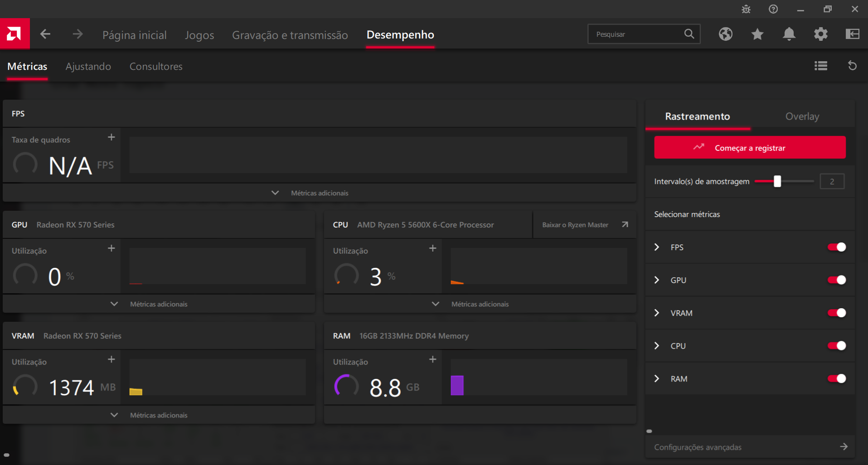Open the web browser globe icon
The height and width of the screenshot is (465, 868).
[x=726, y=34]
